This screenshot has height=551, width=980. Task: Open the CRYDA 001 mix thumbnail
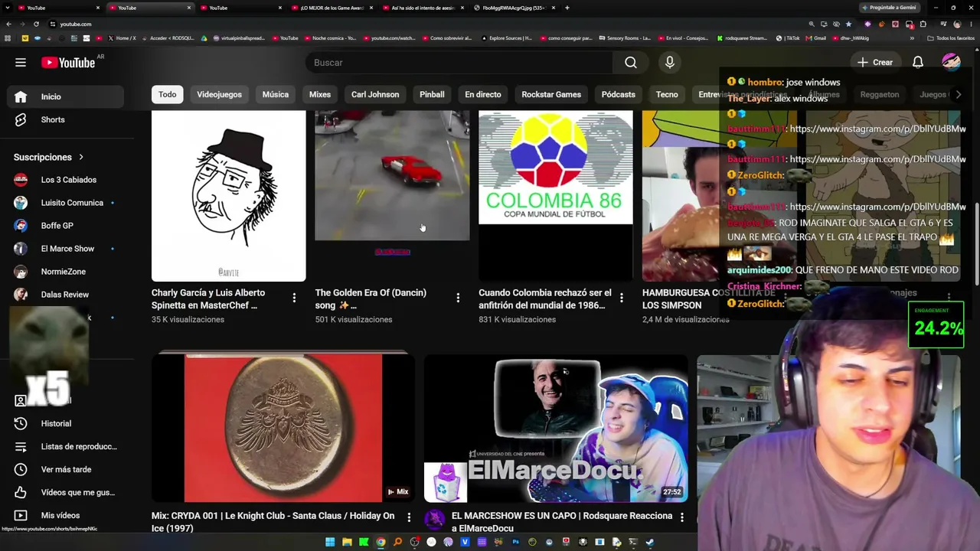pyautogui.click(x=283, y=428)
